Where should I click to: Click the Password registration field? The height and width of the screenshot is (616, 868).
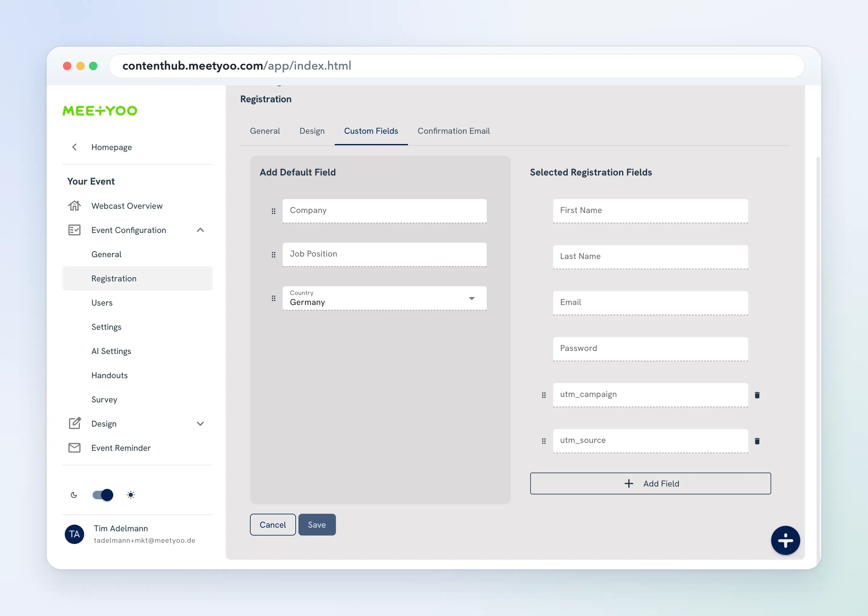(x=650, y=349)
